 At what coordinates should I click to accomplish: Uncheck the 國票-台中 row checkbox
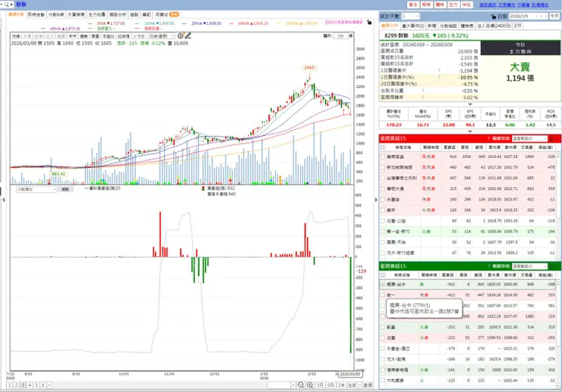[383, 284]
